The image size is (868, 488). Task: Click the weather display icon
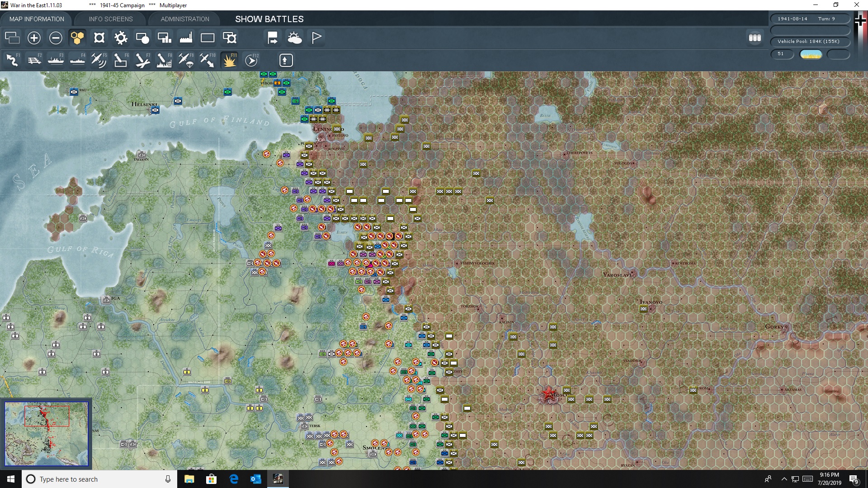tap(295, 38)
